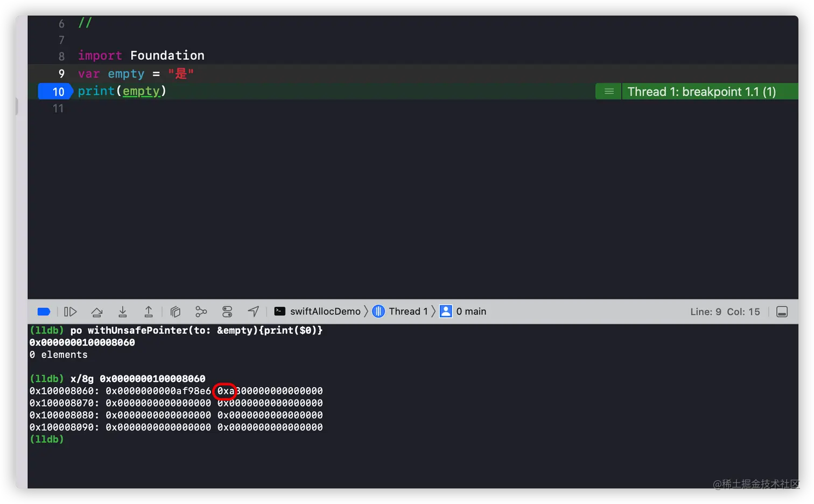The width and height of the screenshot is (814, 504).
Task: Click the underlined empty argument in print
Action: [x=141, y=91]
